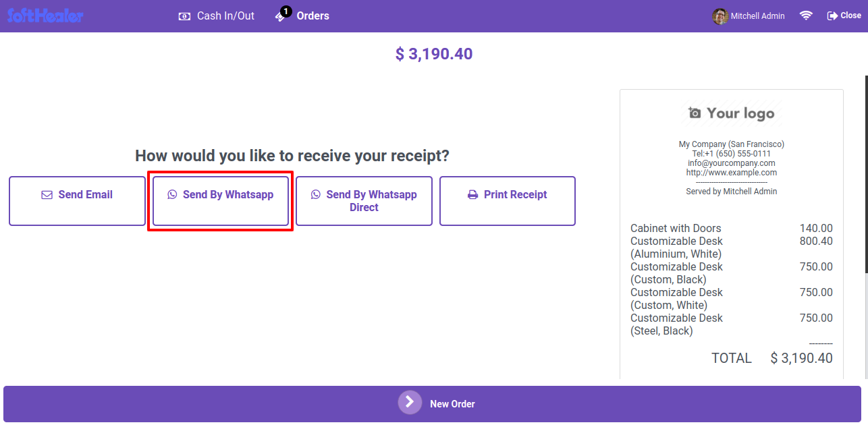This screenshot has width=868, height=429.
Task: Click the SoftHealer logo
Action: (45, 15)
